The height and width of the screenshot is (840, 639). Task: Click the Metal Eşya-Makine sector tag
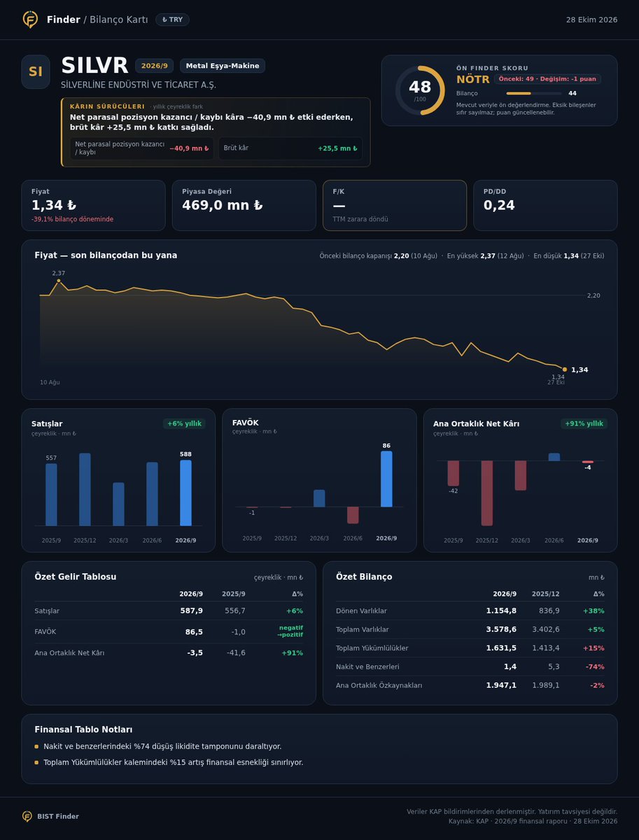223,66
